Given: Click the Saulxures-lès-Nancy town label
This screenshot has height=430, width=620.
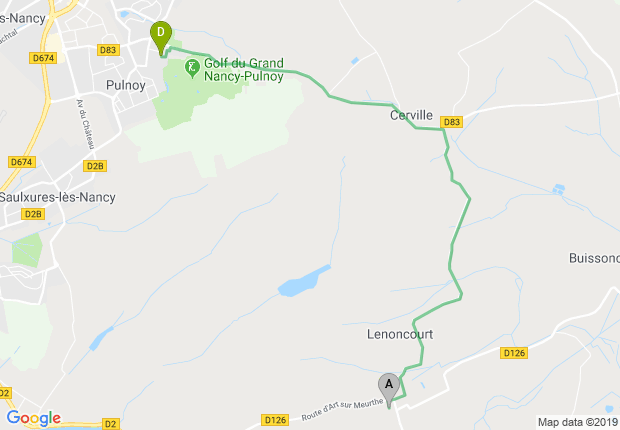Looking at the screenshot, I should pyautogui.click(x=58, y=197).
